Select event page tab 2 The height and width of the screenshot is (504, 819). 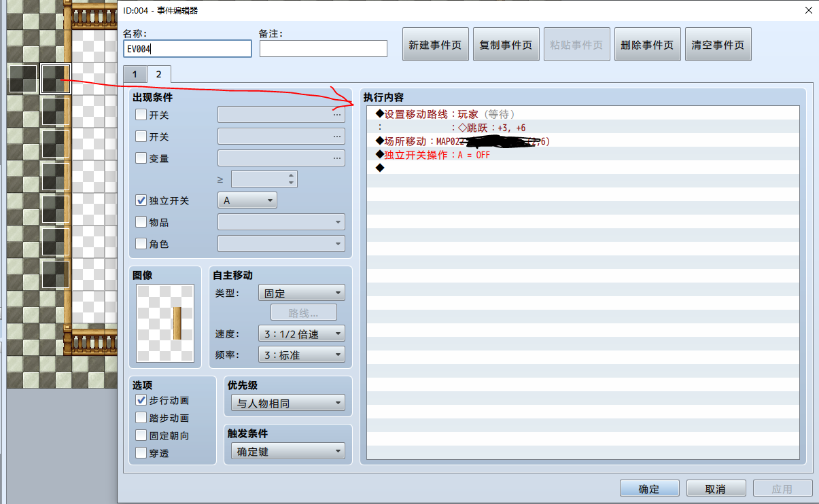[158, 73]
